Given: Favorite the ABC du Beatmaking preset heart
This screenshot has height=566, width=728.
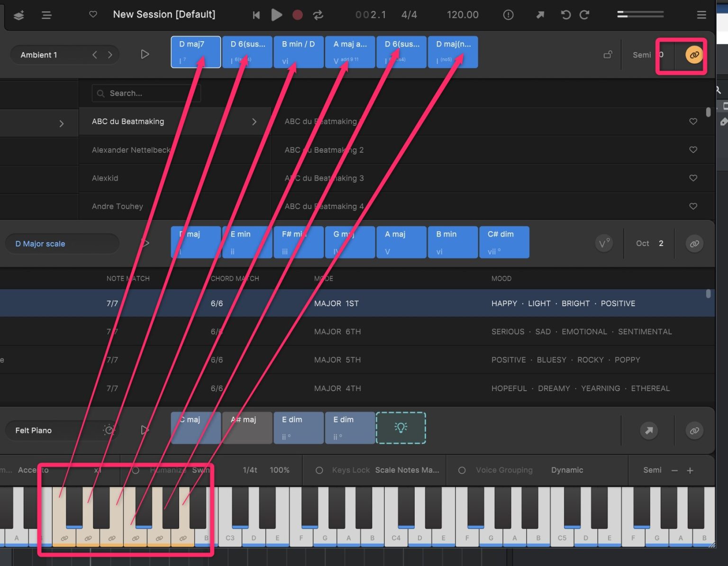Looking at the screenshot, I should pos(693,121).
